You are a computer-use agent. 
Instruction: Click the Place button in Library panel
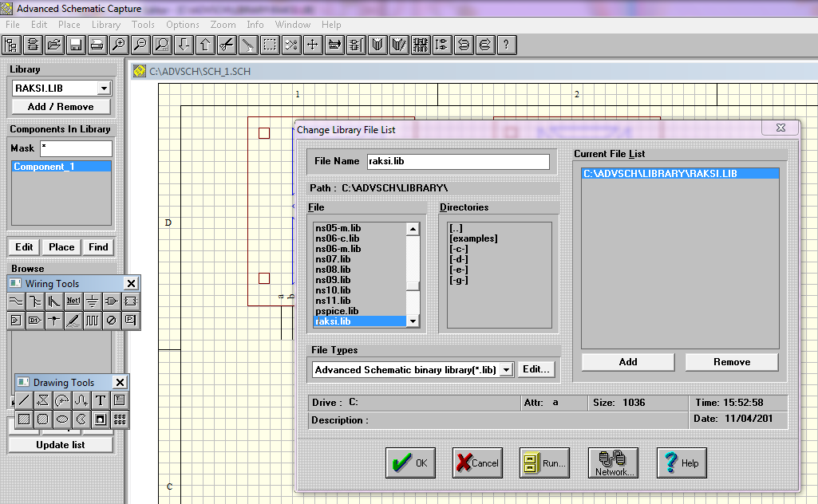pyautogui.click(x=61, y=247)
